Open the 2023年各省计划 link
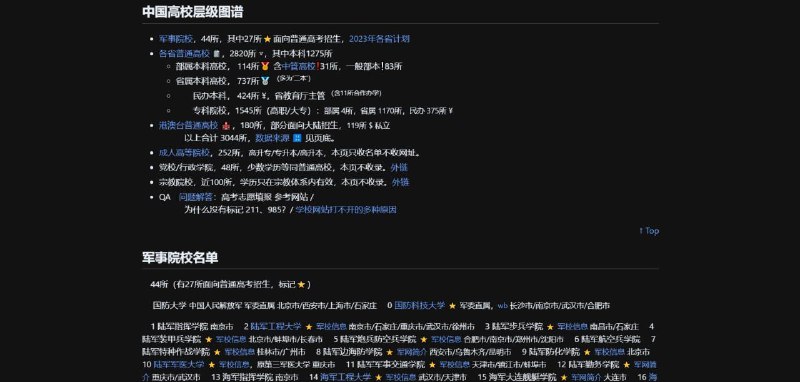Image resolution: width=800 pixels, height=382 pixels. point(379,39)
